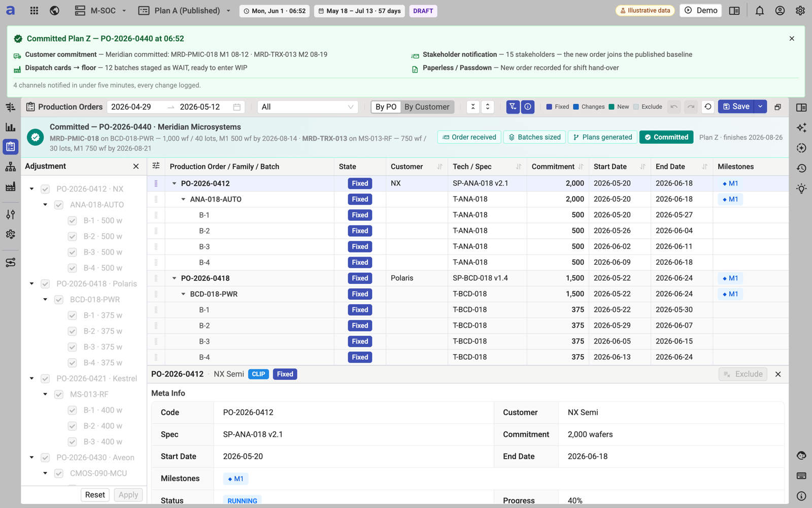This screenshot has width=812, height=508.
Task: Open the user account icon
Action: pos(780,11)
